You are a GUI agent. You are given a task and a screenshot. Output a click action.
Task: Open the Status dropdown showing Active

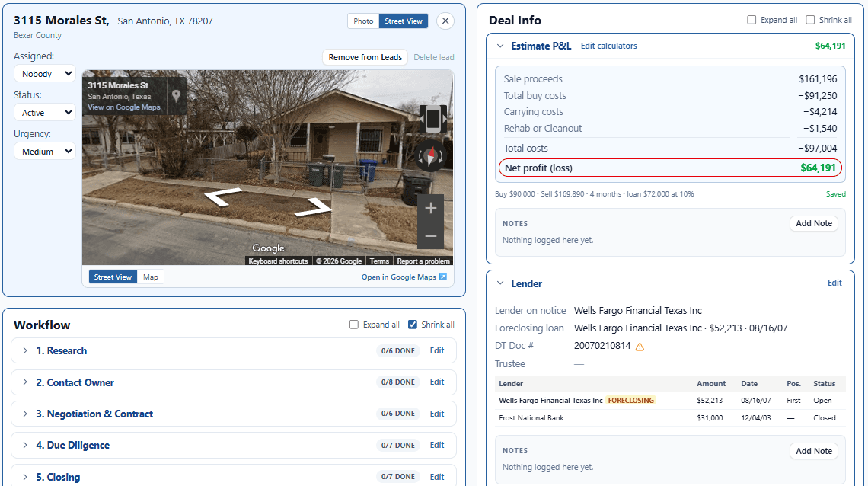(x=45, y=113)
